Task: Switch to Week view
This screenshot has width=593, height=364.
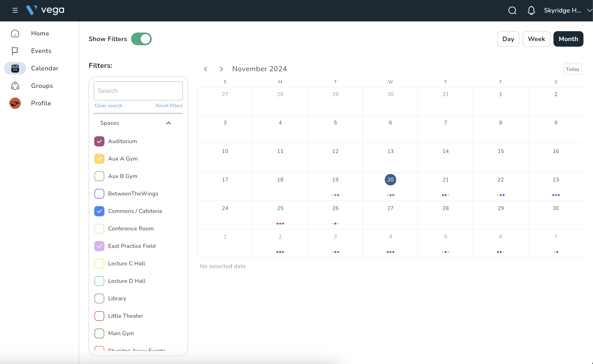Action: (536, 39)
